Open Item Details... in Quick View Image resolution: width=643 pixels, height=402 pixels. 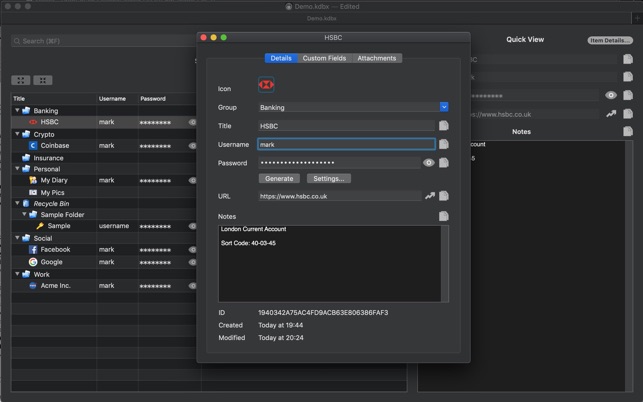pos(610,40)
